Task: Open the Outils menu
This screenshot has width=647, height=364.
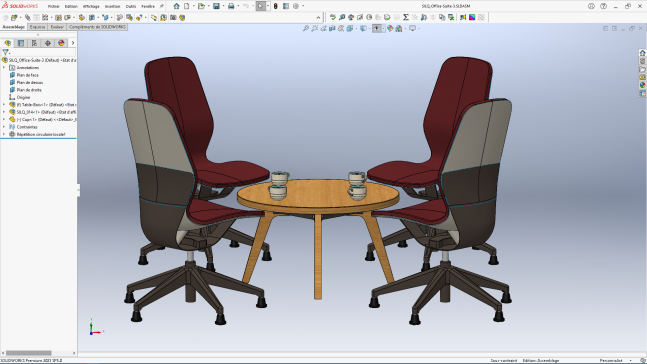Action: [x=131, y=7]
